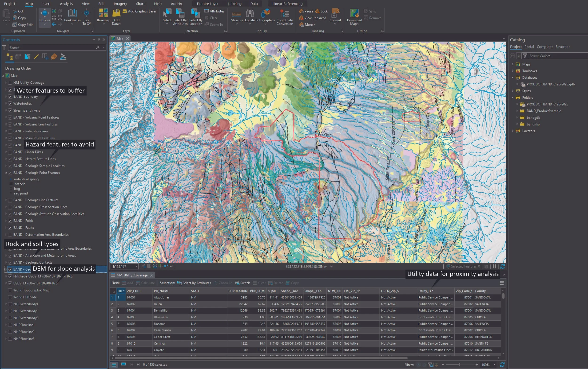Adjust the table zoom slider
The height and width of the screenshot is (369, 588).
click(x=459, y=365)
